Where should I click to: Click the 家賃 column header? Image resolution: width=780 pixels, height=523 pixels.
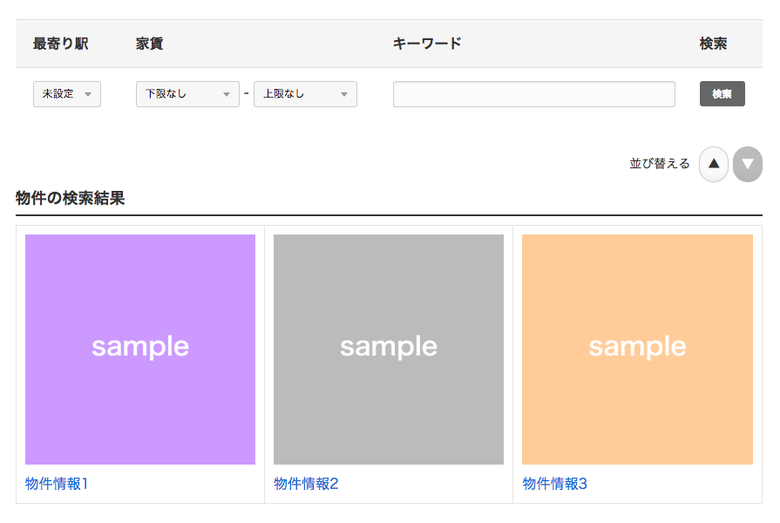[x=149, y=43]
